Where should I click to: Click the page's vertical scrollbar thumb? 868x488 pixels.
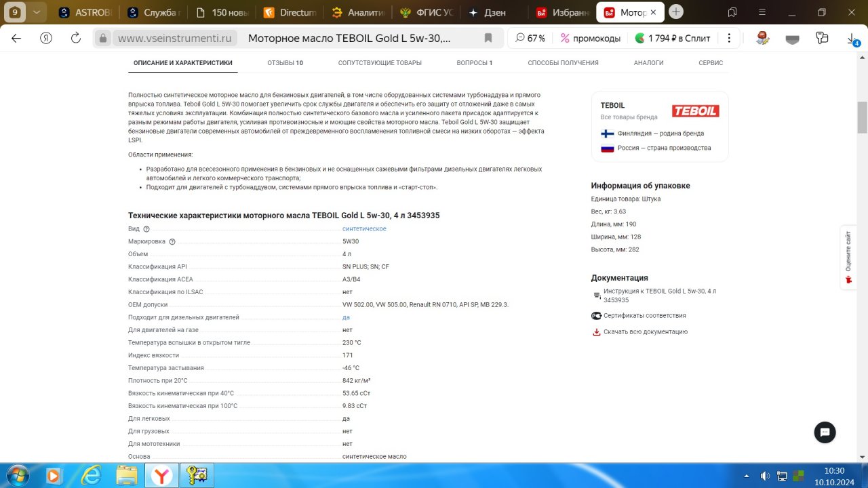(862, 117)
